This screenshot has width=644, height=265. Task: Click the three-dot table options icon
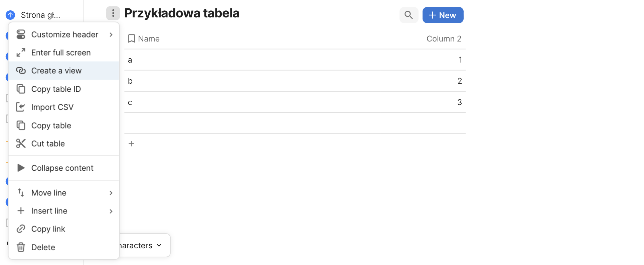click(113, 13)
